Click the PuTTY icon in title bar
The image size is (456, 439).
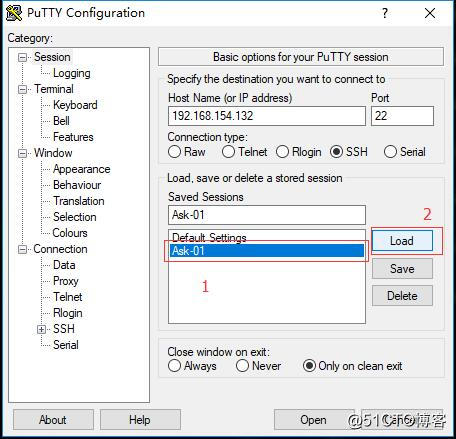coord(14,13)
